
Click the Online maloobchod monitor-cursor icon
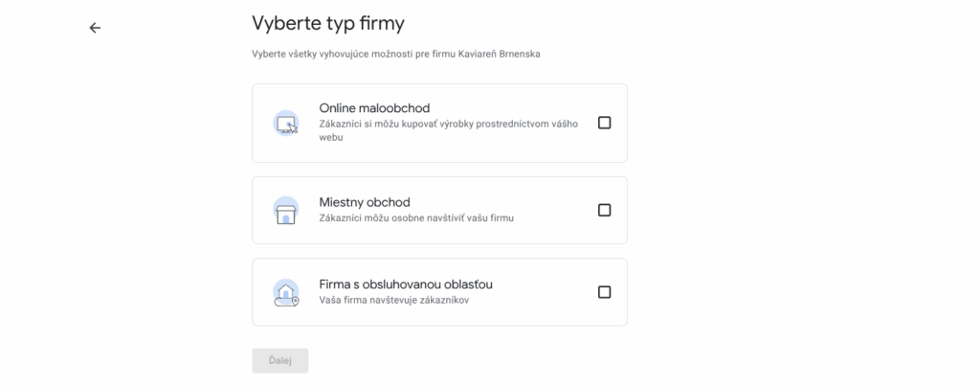coord(286,124)
